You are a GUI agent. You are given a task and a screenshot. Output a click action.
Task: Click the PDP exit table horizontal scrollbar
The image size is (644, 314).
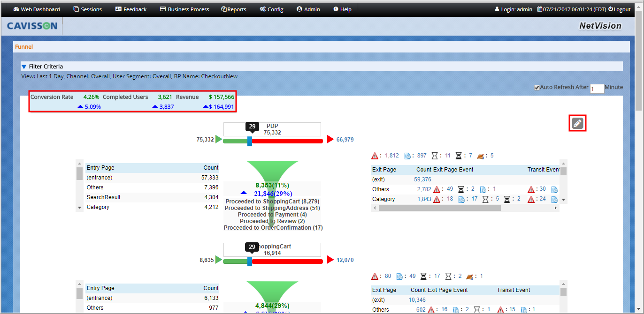(x=466, y=208)
